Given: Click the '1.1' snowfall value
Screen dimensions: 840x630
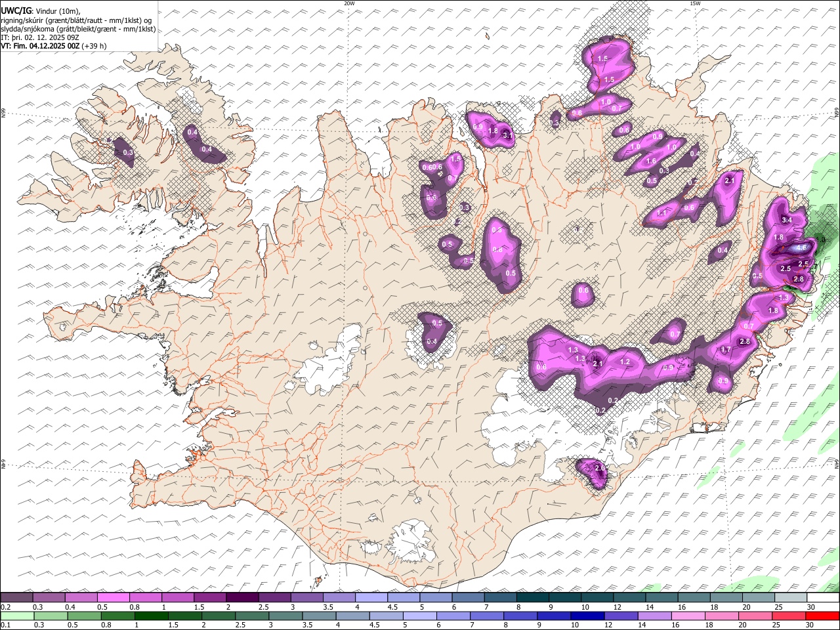Looking at the screenshot, I should tap(662, 213).
